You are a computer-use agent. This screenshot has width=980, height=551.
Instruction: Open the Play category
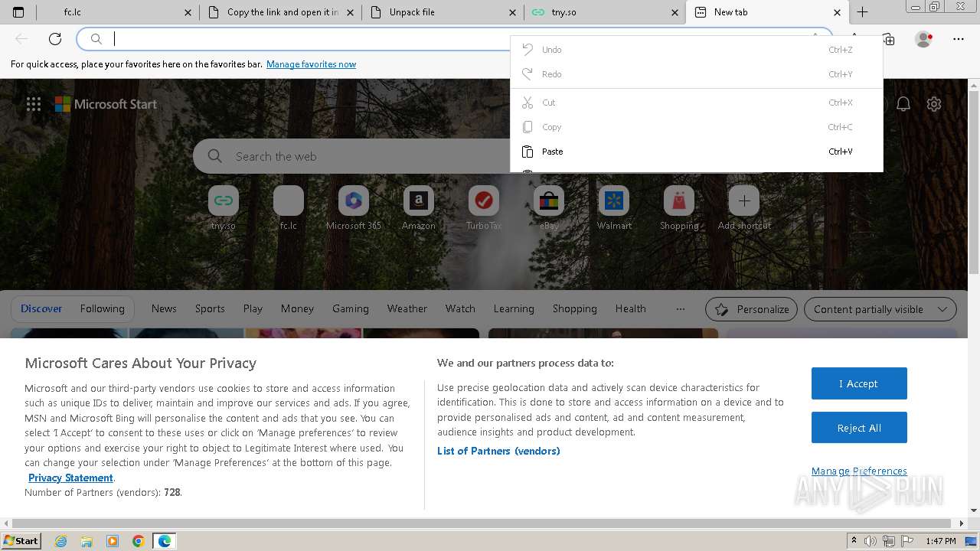coord(253,309)
